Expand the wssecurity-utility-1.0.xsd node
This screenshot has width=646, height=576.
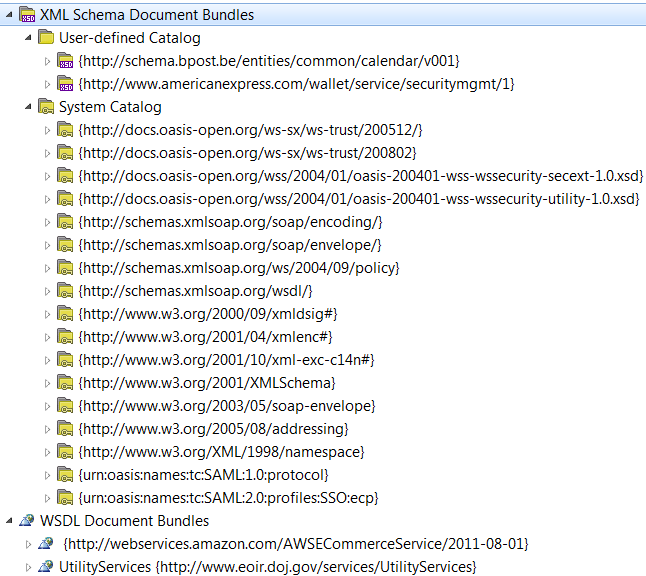point(47,200)
